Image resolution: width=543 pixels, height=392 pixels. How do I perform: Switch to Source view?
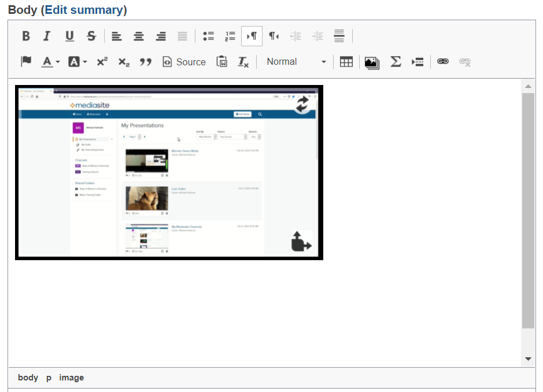tap(184, 62)
